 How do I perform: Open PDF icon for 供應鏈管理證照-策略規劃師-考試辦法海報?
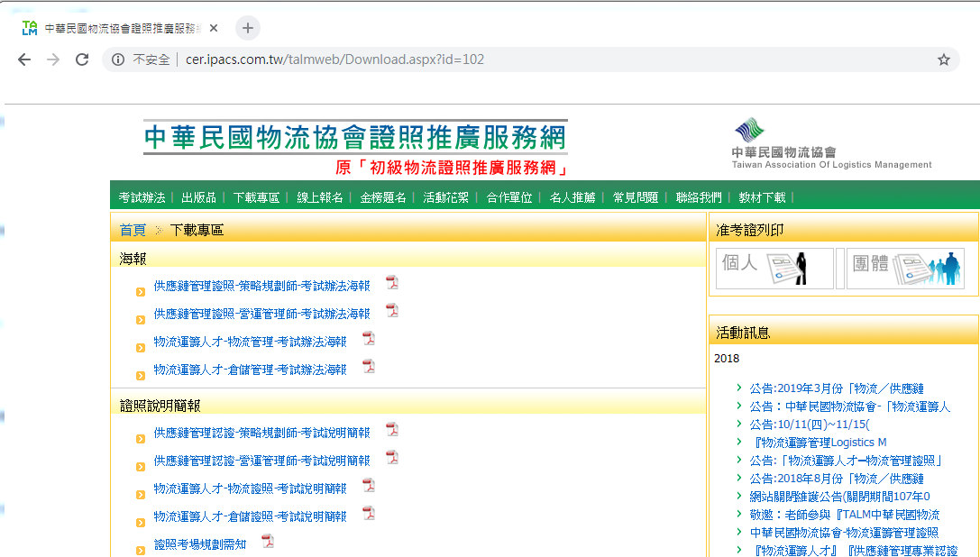coord(392,283)
